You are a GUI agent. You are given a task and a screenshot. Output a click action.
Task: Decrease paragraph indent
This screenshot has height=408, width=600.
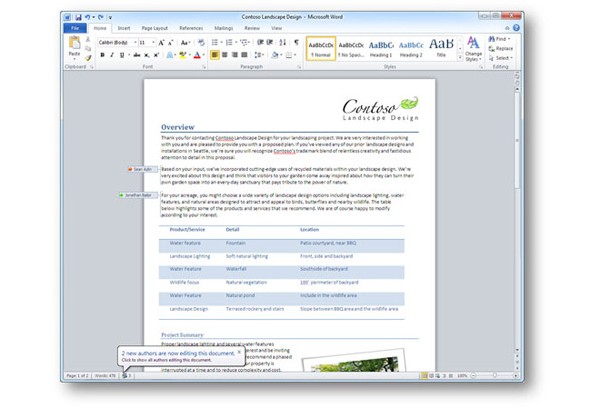(260, 42)
